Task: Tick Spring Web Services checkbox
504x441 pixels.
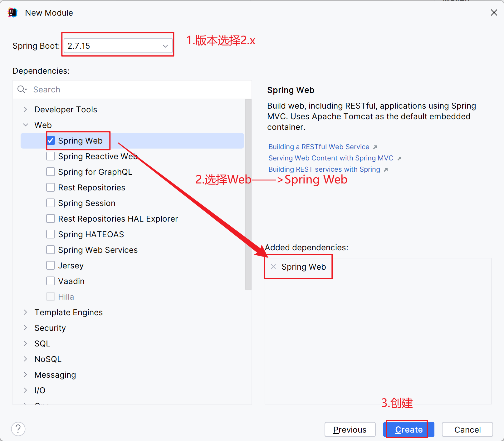Action: pos(51,250)
